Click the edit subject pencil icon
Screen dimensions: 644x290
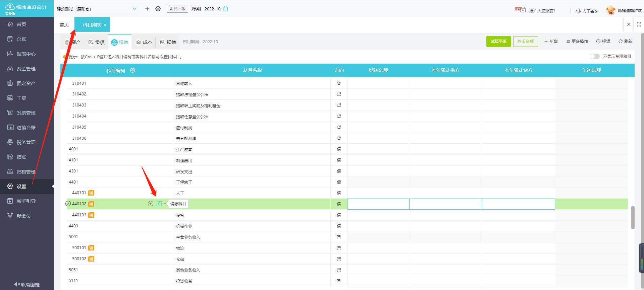(x=159, y=204)
